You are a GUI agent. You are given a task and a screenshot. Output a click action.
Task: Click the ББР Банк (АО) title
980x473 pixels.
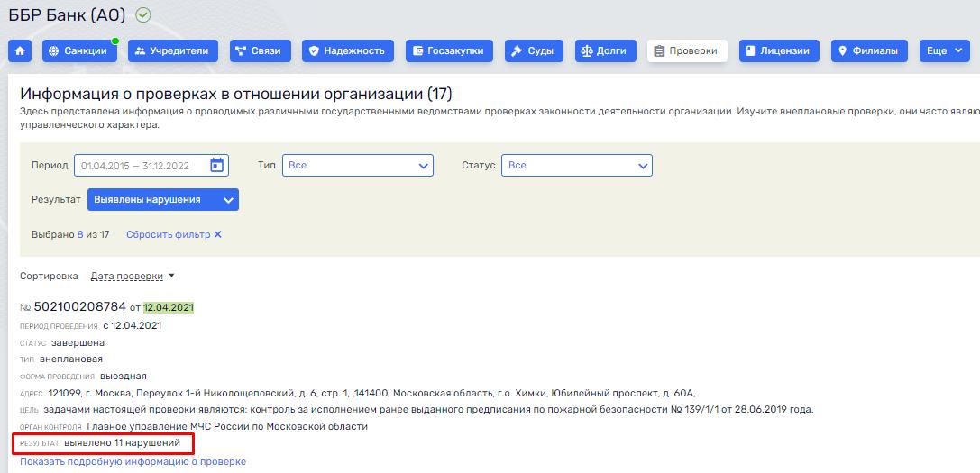click(67, 15)
